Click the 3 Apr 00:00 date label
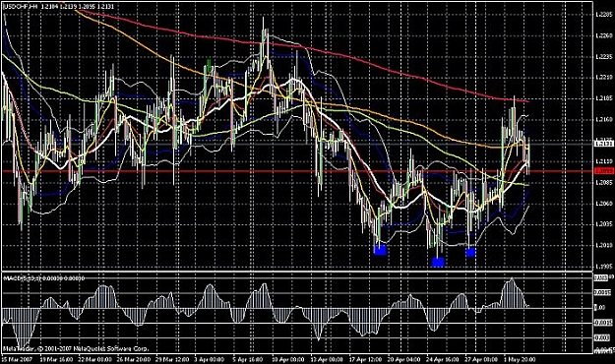 (210, 359)
